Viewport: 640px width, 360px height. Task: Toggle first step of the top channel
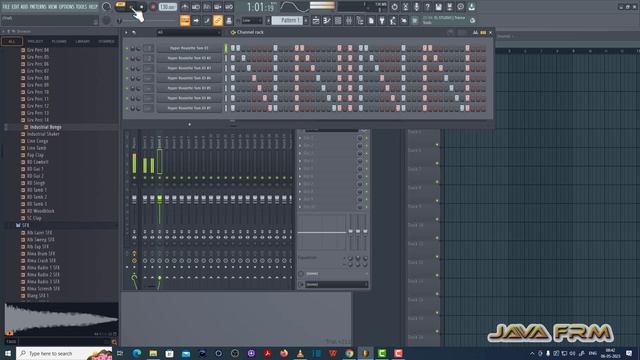[233, 48]
